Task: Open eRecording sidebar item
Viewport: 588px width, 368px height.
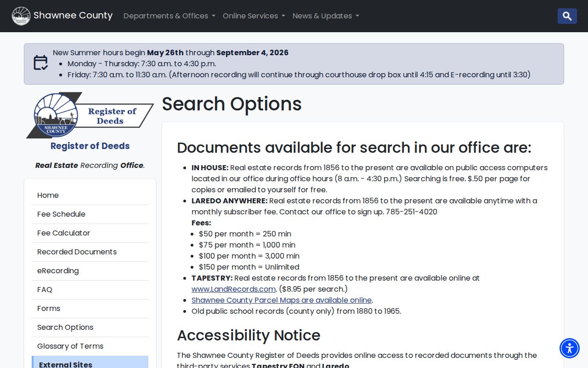Action: tap(90, 271)
